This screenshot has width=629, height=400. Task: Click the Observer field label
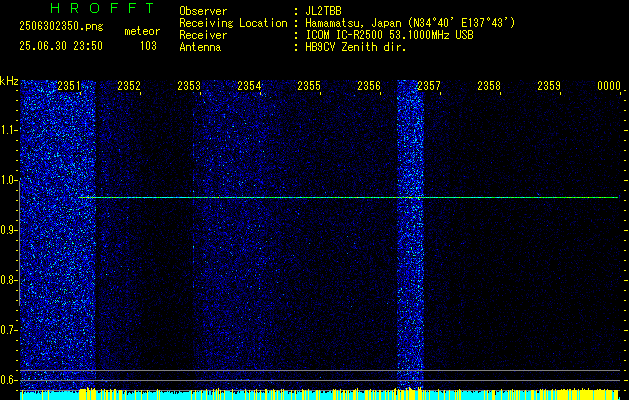(x=203, y=11)
